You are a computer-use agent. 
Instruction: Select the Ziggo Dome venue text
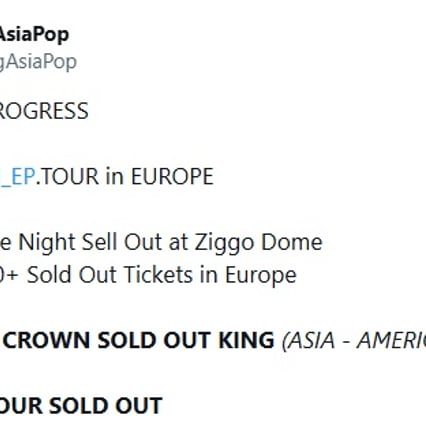pyautogui.click(x=258, y=242)
